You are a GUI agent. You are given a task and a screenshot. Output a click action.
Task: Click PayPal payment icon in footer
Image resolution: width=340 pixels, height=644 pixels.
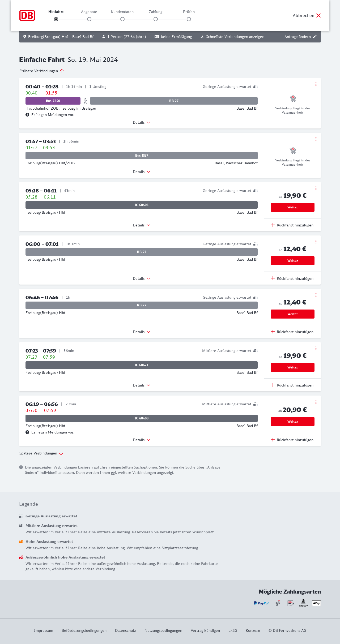click(x=261, y=603)
